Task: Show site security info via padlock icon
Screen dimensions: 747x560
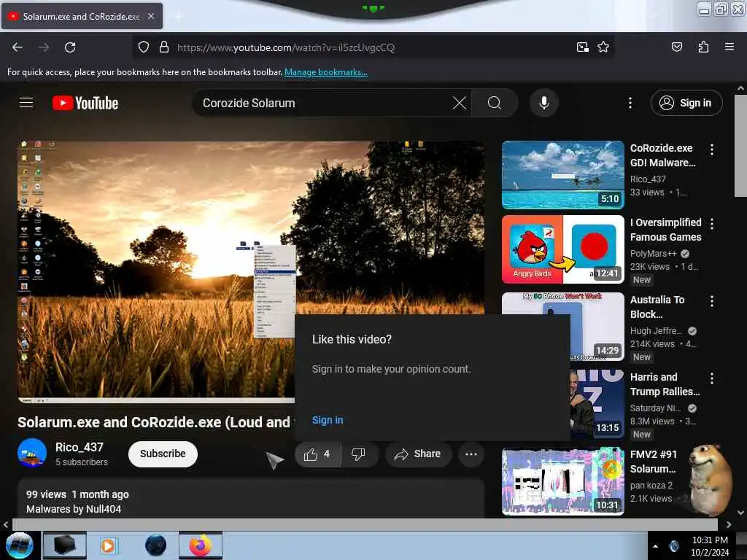Action: pyautogui.click(x=164, y=47)
